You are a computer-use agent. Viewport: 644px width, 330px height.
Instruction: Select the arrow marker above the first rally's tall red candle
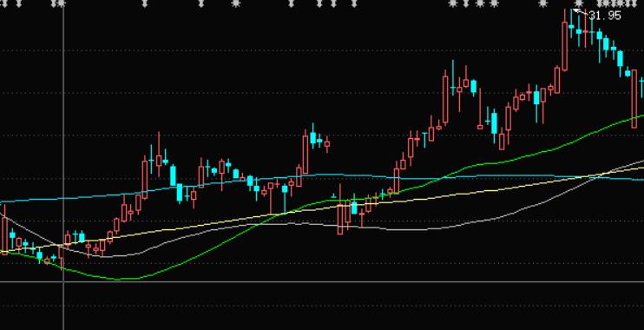coord(145,3)
